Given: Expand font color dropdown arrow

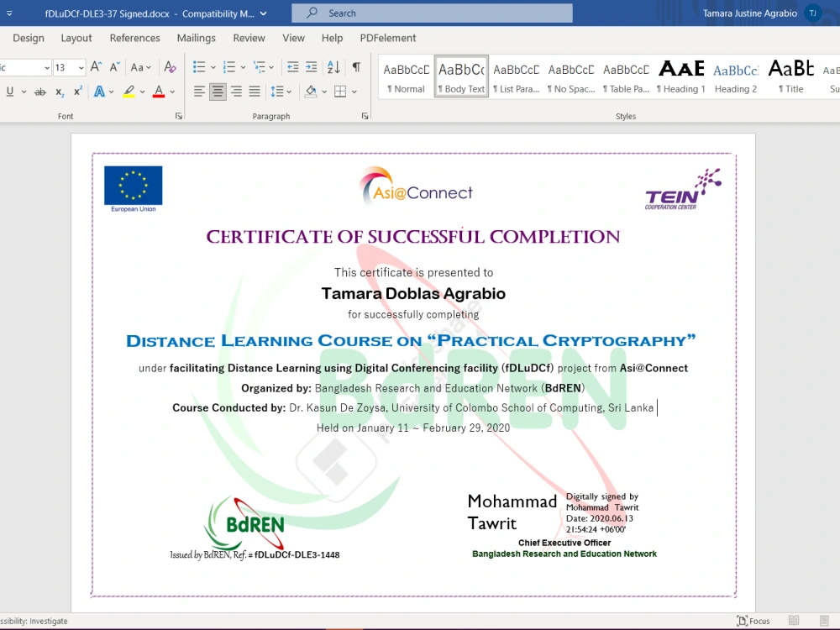Looking at the screenshot, I should (x=172, y=92).
